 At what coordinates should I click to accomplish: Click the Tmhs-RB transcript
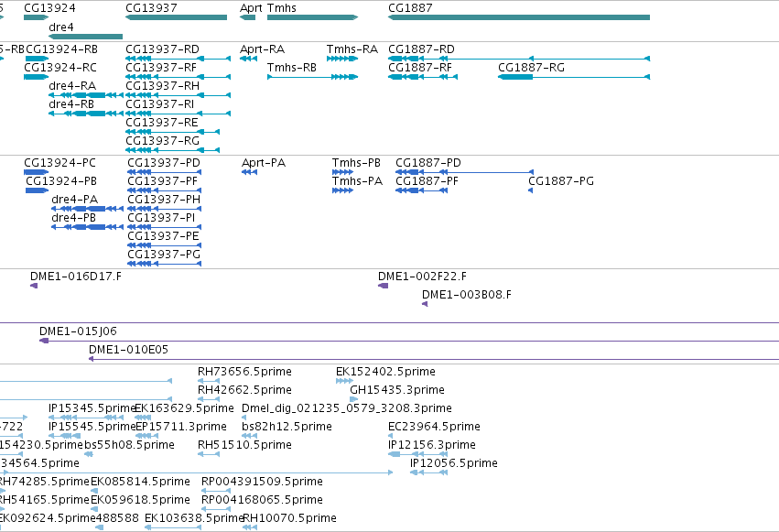[312, 77]
